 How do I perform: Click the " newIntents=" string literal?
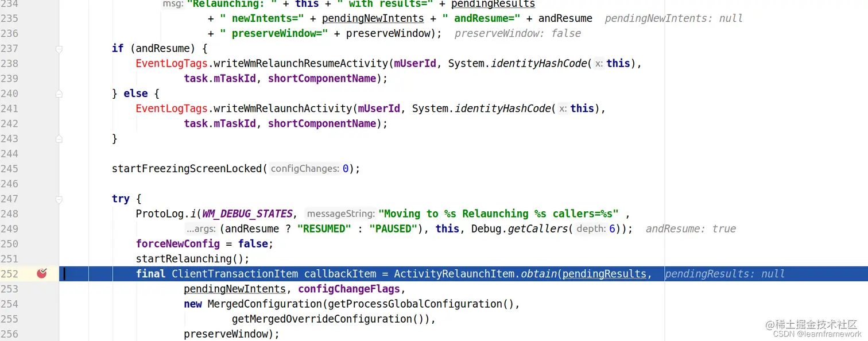pyautogui.click(x=262, y=18)
